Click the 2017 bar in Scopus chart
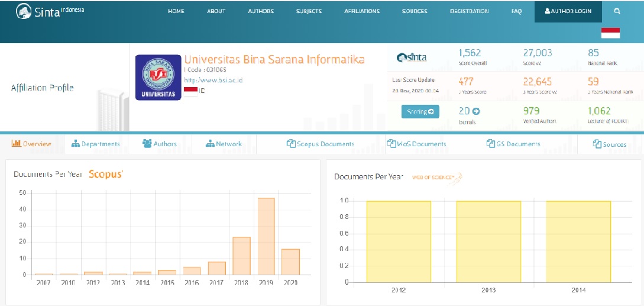The height and width of the screenshot is (306, 644). 217,268
